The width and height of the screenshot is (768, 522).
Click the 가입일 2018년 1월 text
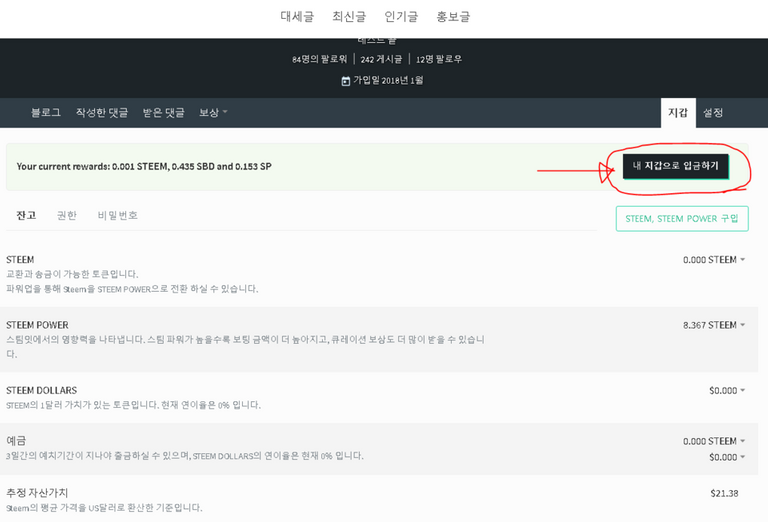pos(388,80)
